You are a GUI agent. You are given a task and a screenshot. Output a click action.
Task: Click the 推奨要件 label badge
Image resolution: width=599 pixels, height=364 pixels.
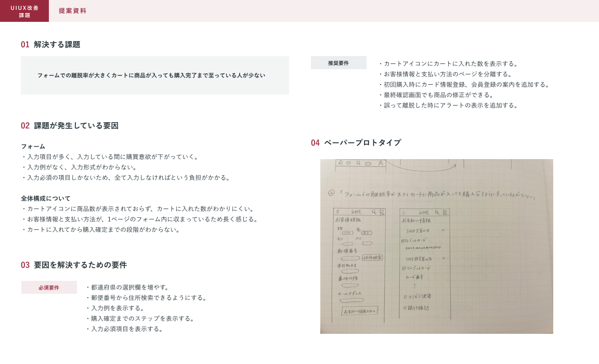338,63
